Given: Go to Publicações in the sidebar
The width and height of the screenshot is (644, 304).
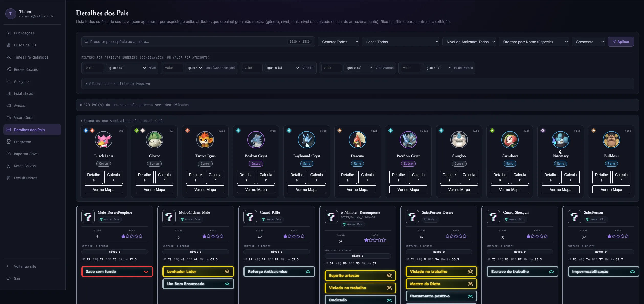Looking at the screenshot, I should click(x=32, y=33).
